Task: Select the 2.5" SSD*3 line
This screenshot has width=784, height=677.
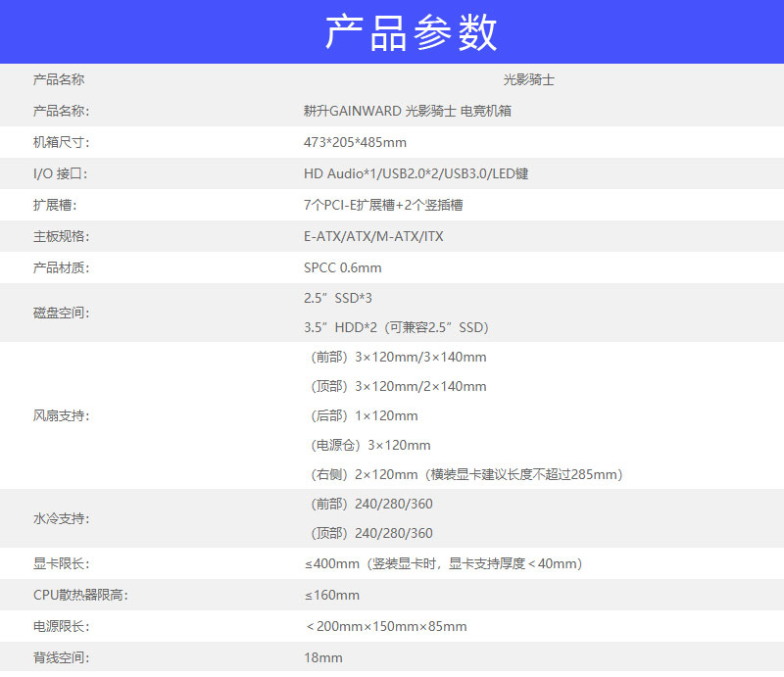Action: (x=338, y=299)
